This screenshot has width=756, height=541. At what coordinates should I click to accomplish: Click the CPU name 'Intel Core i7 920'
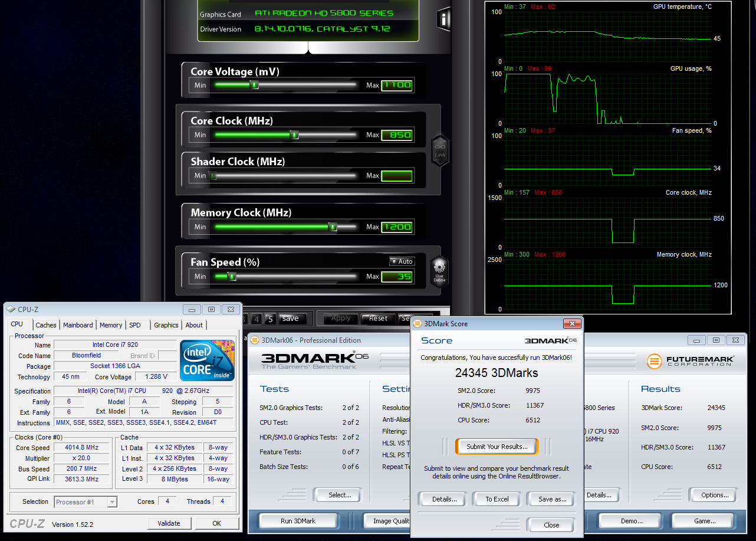(116, 345)
